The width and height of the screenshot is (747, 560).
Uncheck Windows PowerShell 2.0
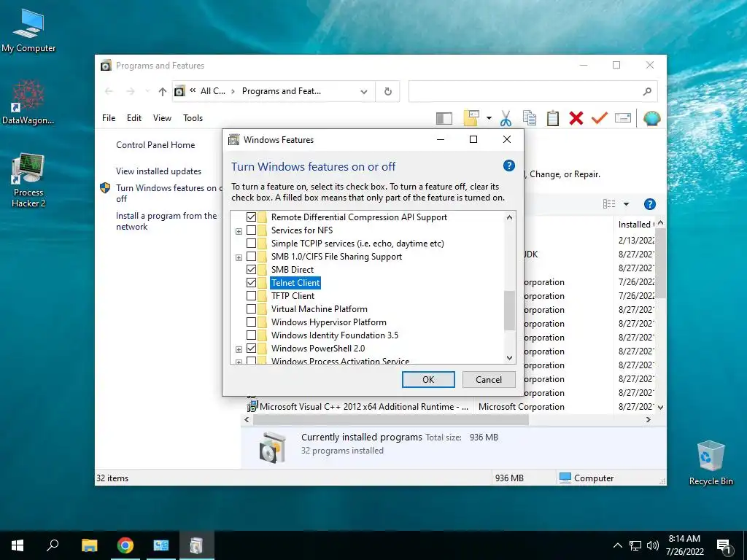click(x=251, y=349)
